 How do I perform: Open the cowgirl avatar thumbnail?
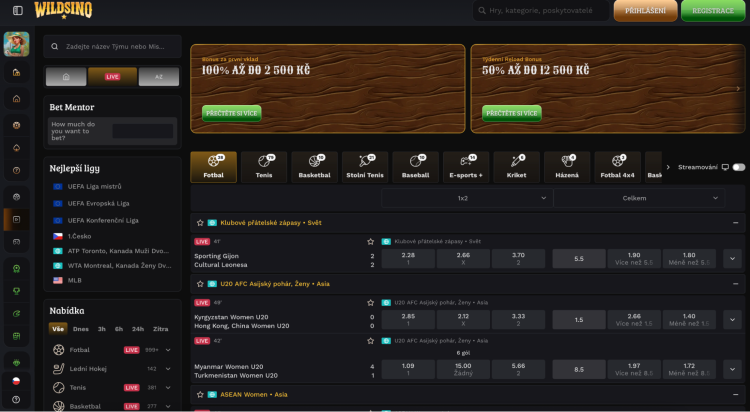click(16, 44)
